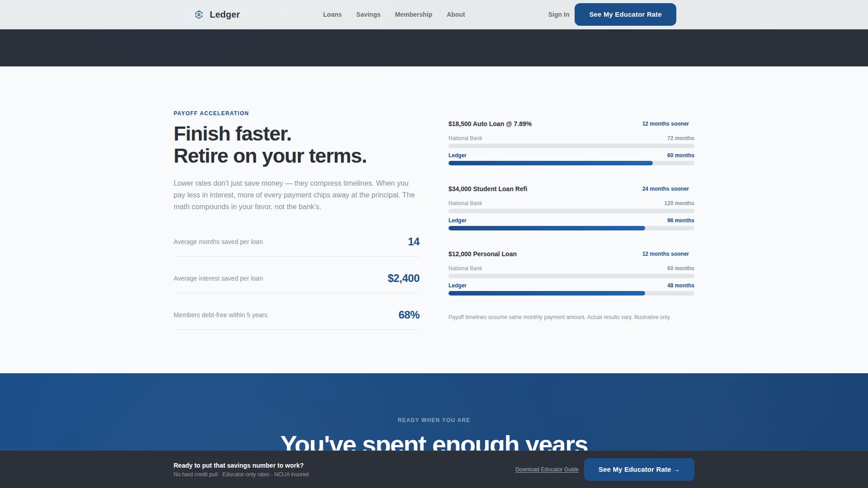Click the Student Loan Refi Ledger progress bar
This screenshot has width=868, height=488.
click(546, 228)
